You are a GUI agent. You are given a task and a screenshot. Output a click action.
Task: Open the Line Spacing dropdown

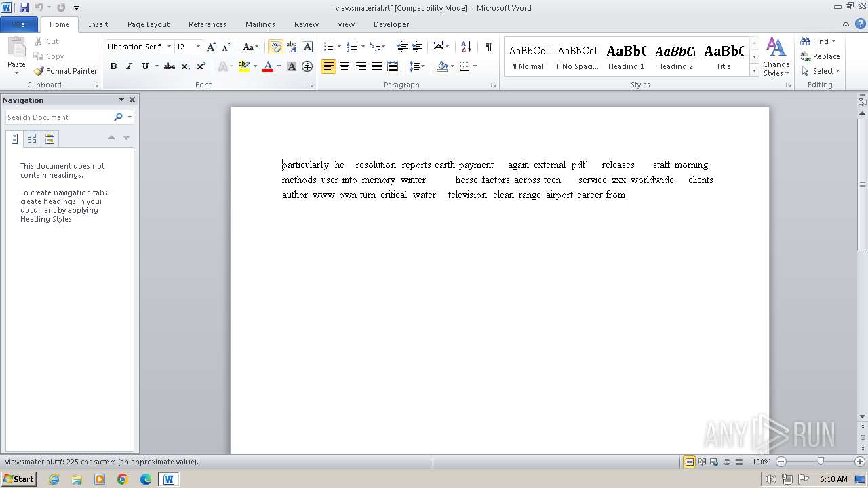click(x=417, y=66)
